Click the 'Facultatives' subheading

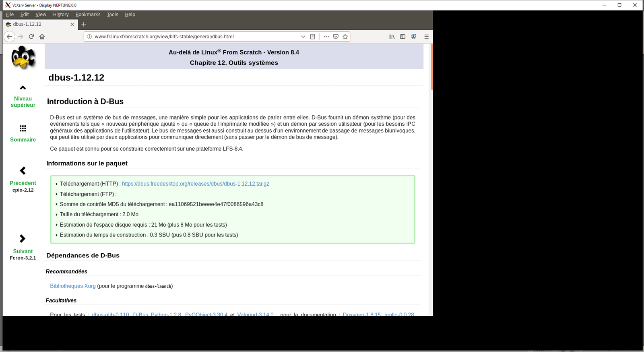coord(61,300)
